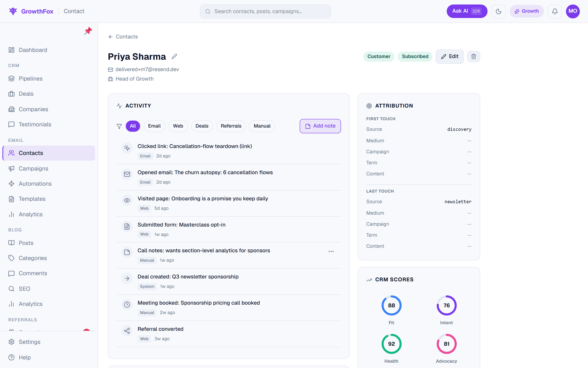Click the Health score ring 92
588x368 pixels.
(x=391, y=344)
